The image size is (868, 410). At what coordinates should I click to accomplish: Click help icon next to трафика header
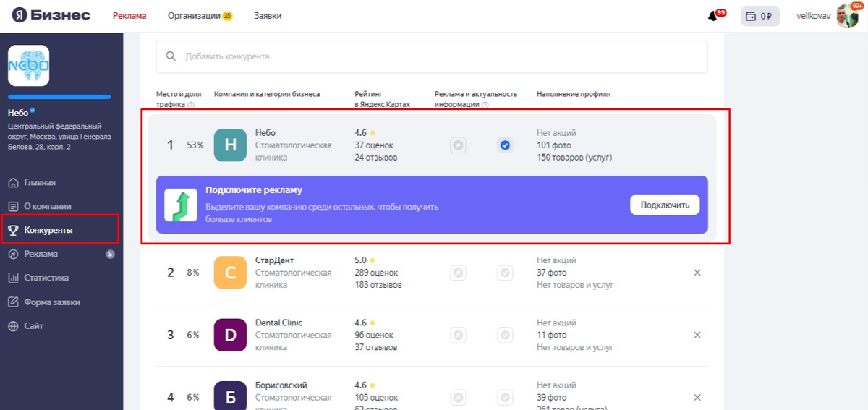[x=191, y=105]
